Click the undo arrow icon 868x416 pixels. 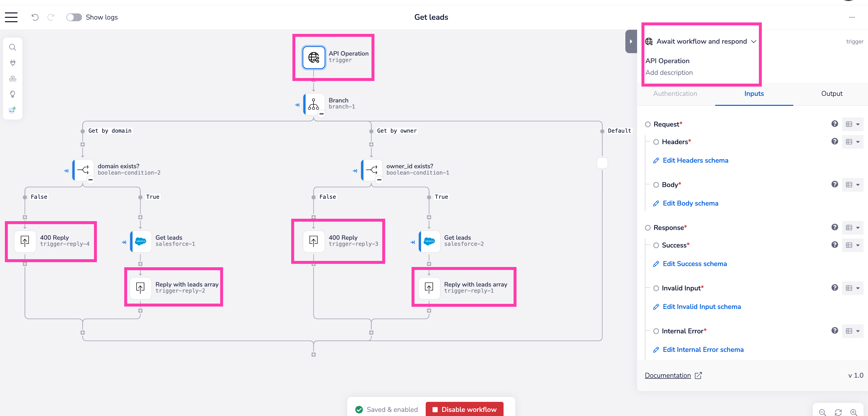click(x=35, y=17)
